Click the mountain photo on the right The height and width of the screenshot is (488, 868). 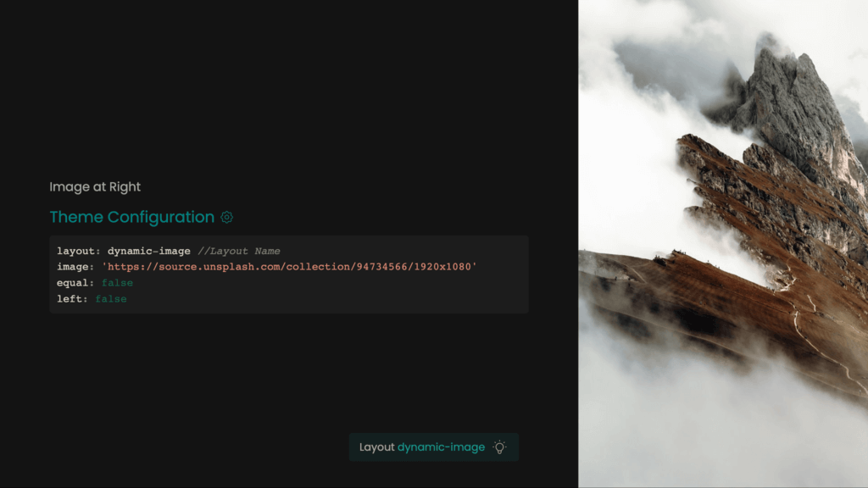723,244
